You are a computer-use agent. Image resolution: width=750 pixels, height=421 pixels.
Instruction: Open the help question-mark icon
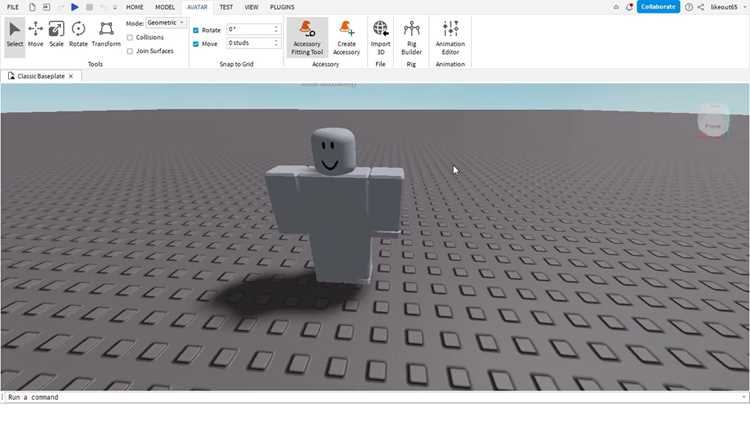pos(689,7)
